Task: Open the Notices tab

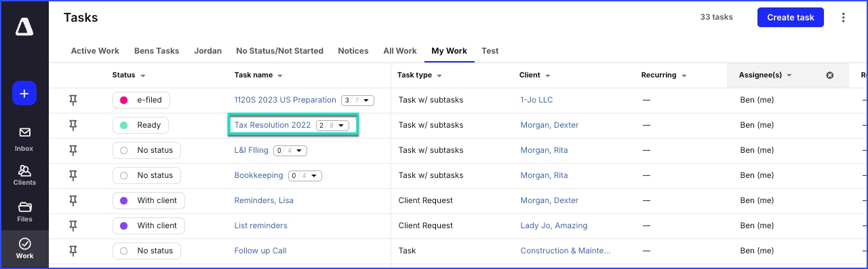Action: click(353, 51)
